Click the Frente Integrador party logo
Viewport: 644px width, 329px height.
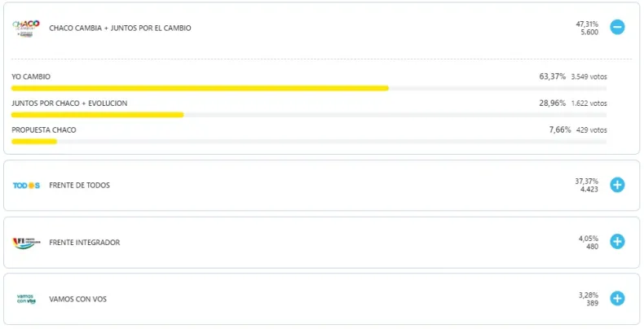[26, 243]
